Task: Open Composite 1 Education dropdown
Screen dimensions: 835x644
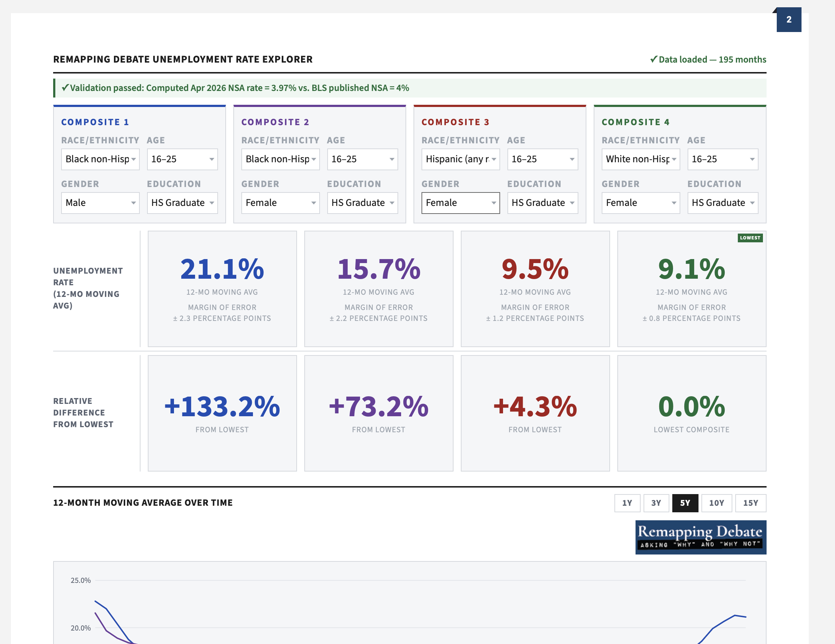Action: click(x=182, y=203)
